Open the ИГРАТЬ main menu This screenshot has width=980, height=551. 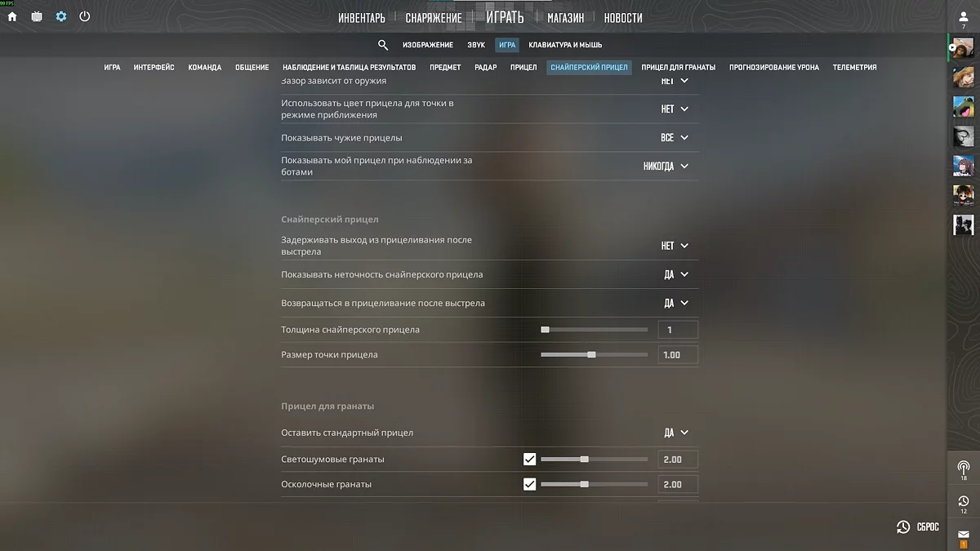[x=505, y=16]
